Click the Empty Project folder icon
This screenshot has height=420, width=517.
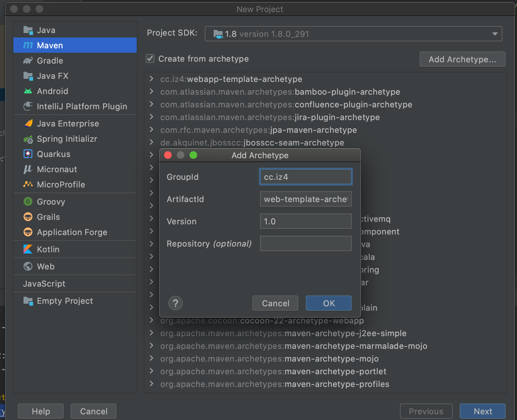tap(28, 301)
